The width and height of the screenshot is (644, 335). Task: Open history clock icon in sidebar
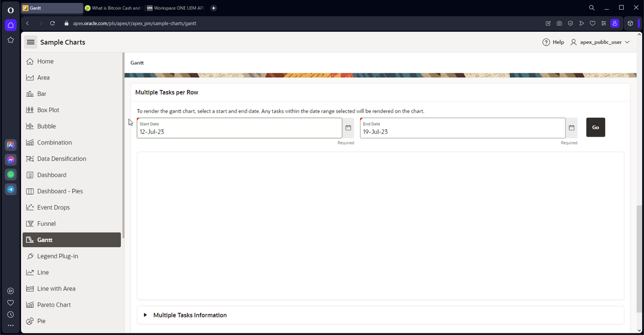10,315
